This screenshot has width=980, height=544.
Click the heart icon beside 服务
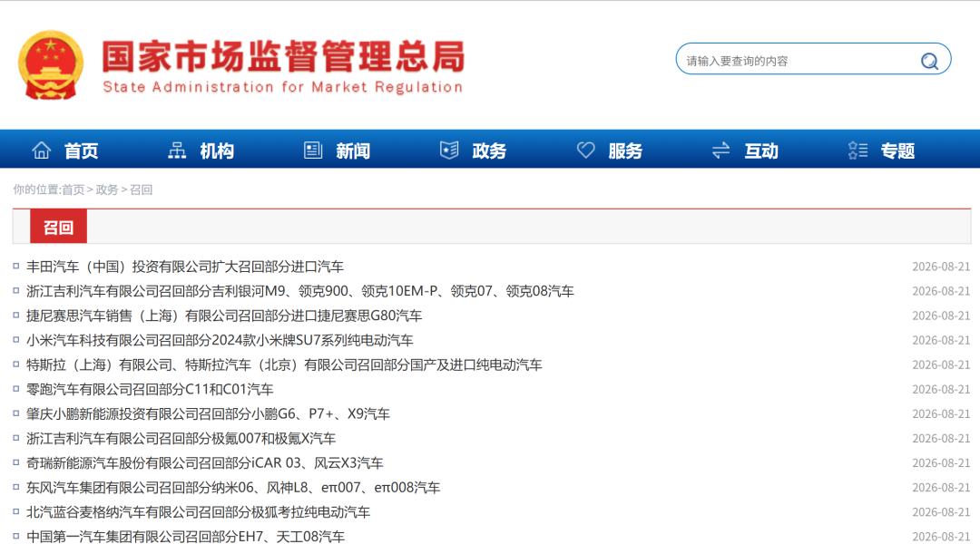click(585, 150)
